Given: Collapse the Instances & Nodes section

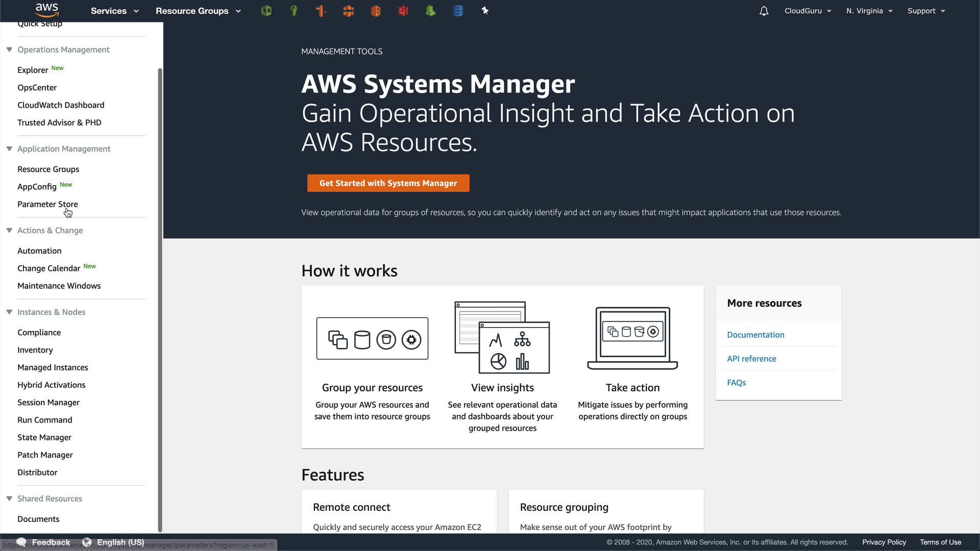Looking at the screenshot, I should coord(9,312).
